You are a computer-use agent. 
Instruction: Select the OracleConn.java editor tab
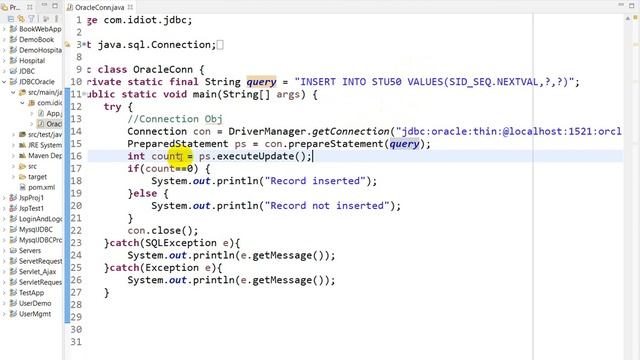pyautogui.click(x=100, y=7)
